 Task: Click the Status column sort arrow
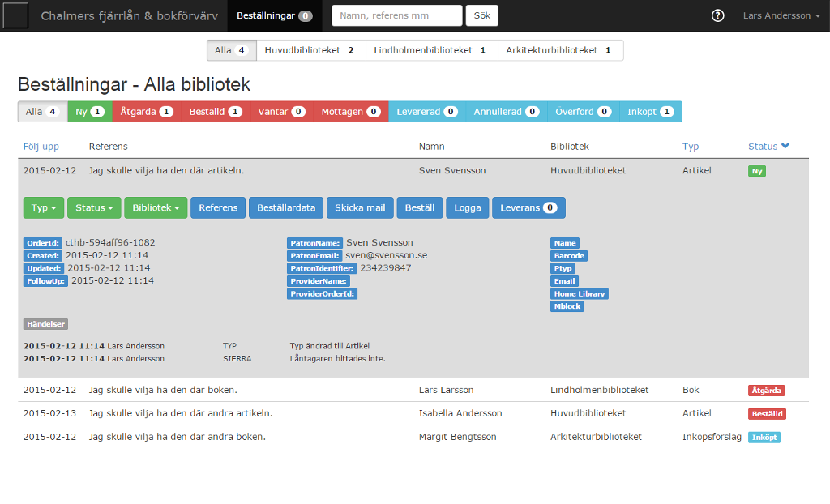(x=785, y=147)
